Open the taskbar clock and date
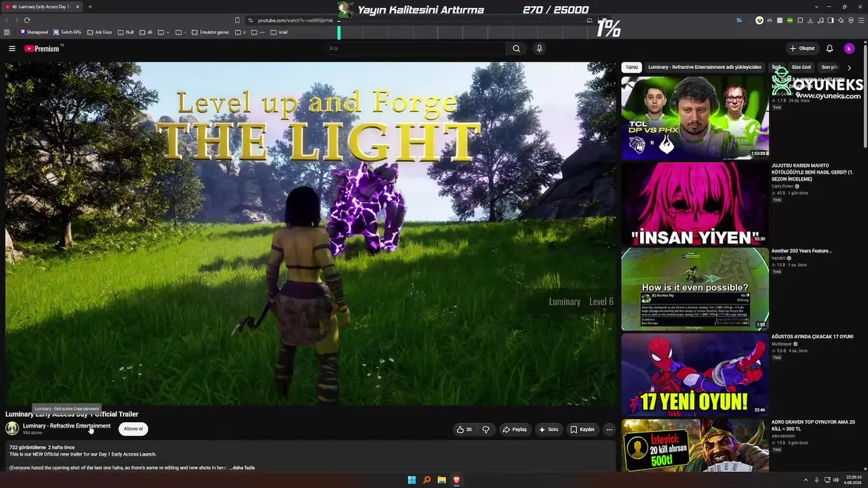The height and width of the screenshot is (488, 868). 852,480
